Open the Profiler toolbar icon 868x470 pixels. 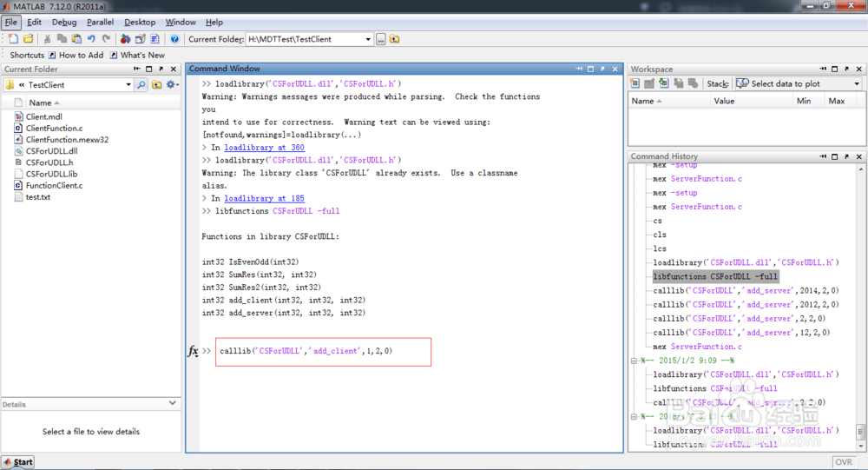[x=155, y=39]
